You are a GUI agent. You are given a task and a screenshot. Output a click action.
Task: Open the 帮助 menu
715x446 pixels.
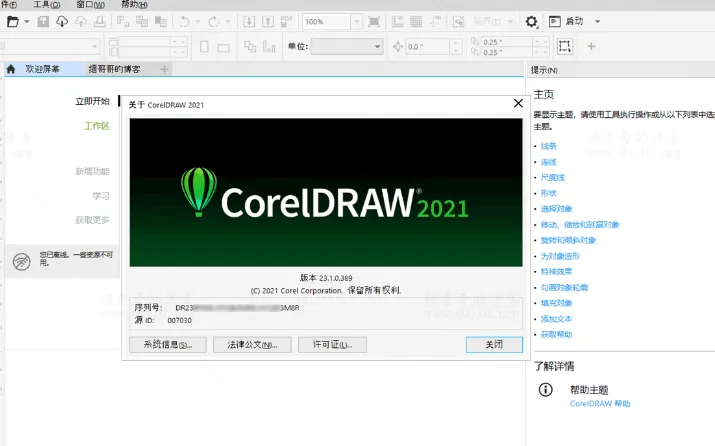134,5
